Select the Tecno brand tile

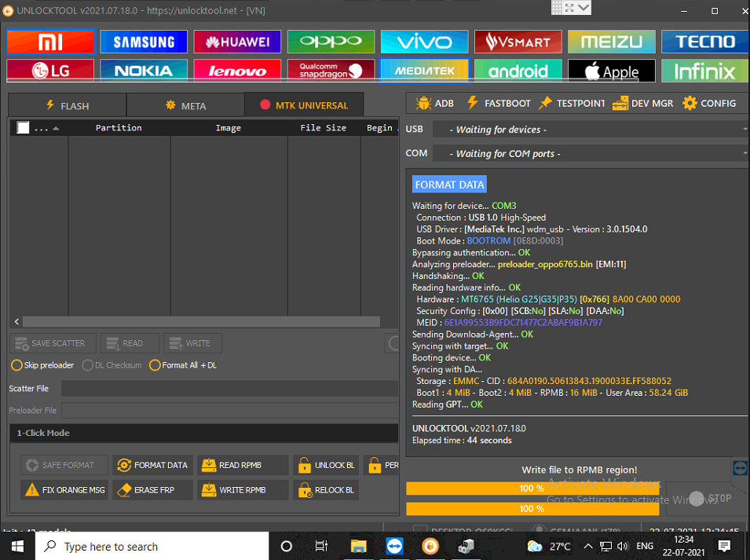705,42
